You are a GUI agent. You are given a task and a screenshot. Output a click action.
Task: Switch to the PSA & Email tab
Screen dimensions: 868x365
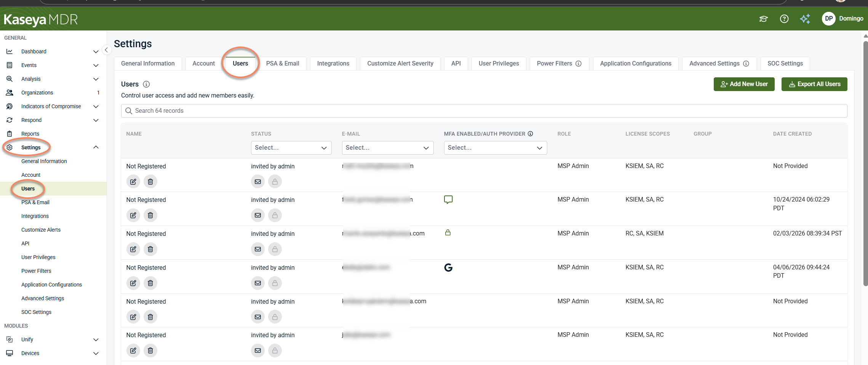click(283, 64)
